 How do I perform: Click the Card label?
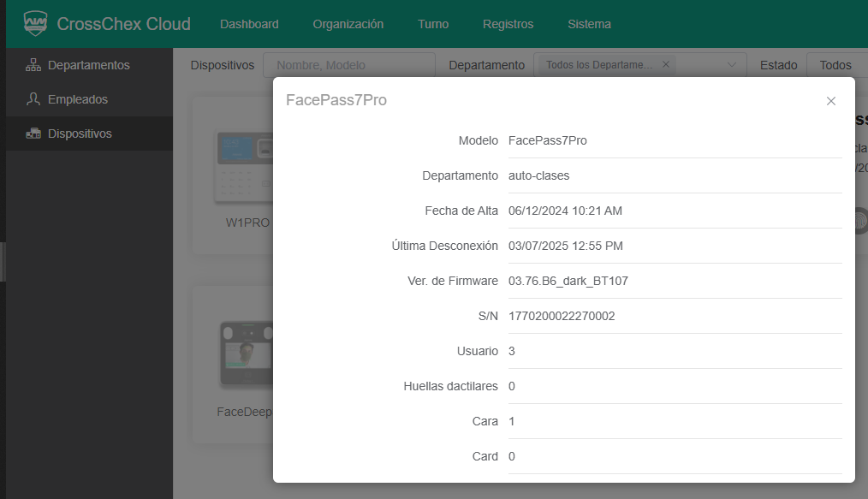[485, 456]
